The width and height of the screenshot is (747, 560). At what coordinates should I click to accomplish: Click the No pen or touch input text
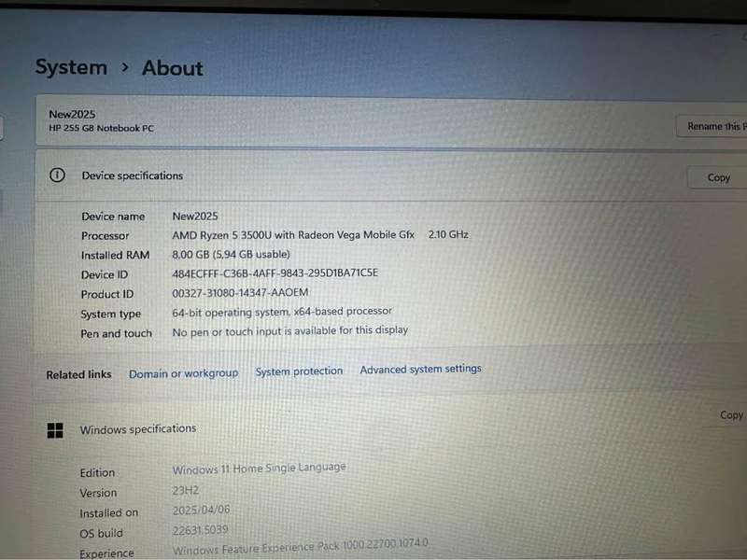pos(289,331)
